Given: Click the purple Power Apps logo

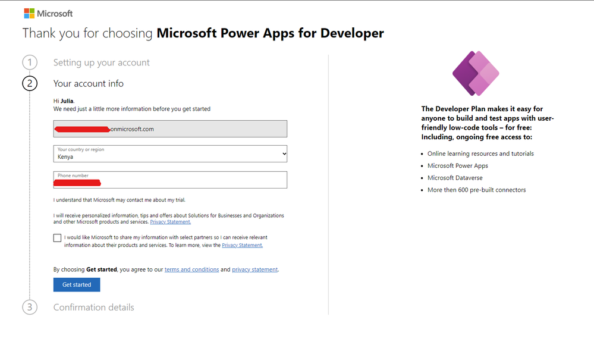Looking at the screenshot, I should click(x=476, y=73).
